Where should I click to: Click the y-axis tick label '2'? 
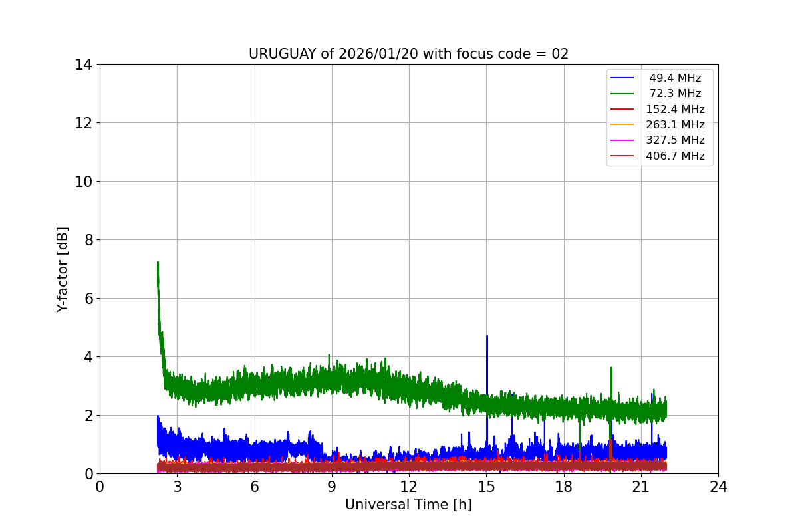tap(88, 416)
